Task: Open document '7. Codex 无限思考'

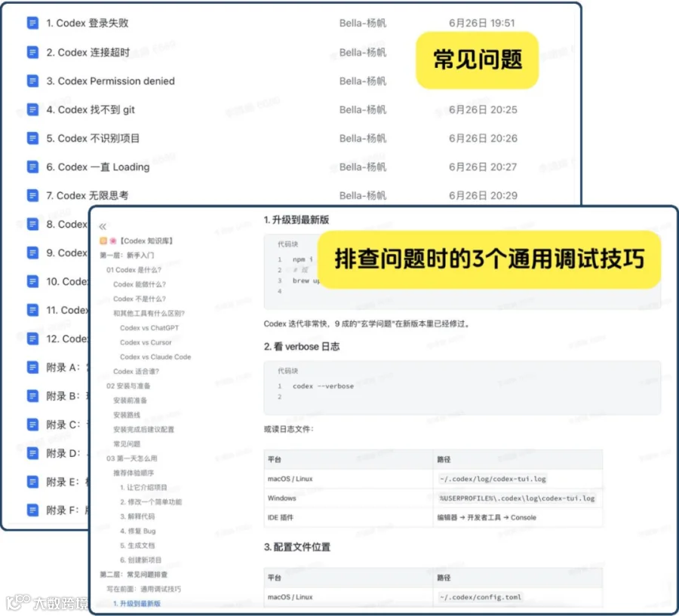Action: coord(88,196)
